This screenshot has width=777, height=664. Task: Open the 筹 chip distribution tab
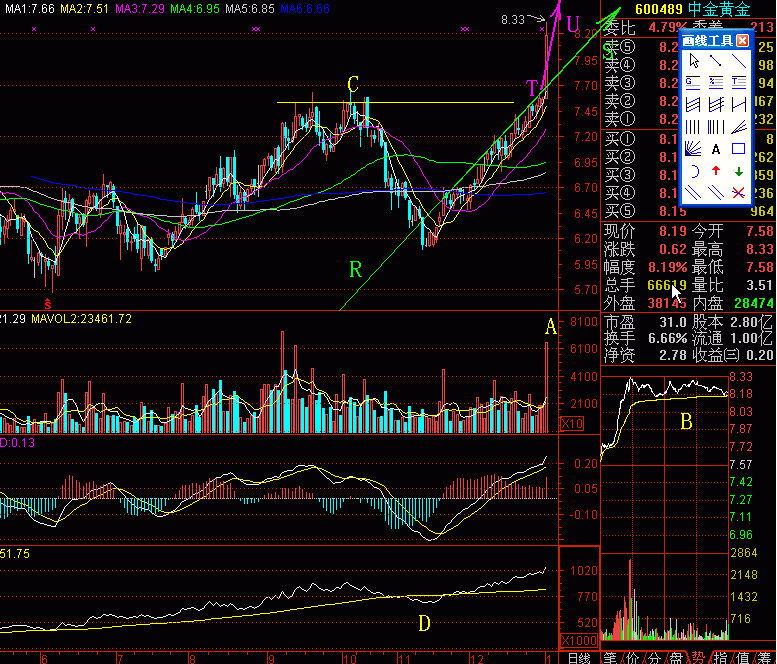click(x=763, y=657)
